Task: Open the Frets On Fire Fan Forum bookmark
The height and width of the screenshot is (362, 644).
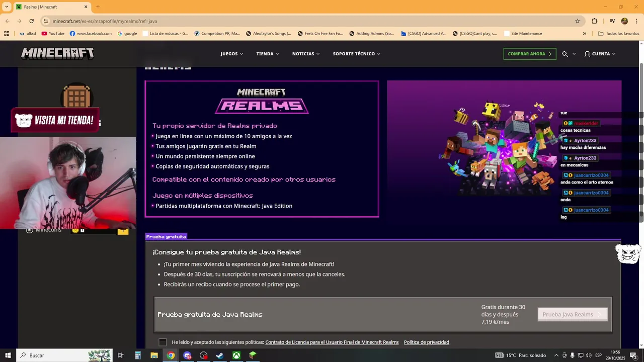Action: click(320, 34)
